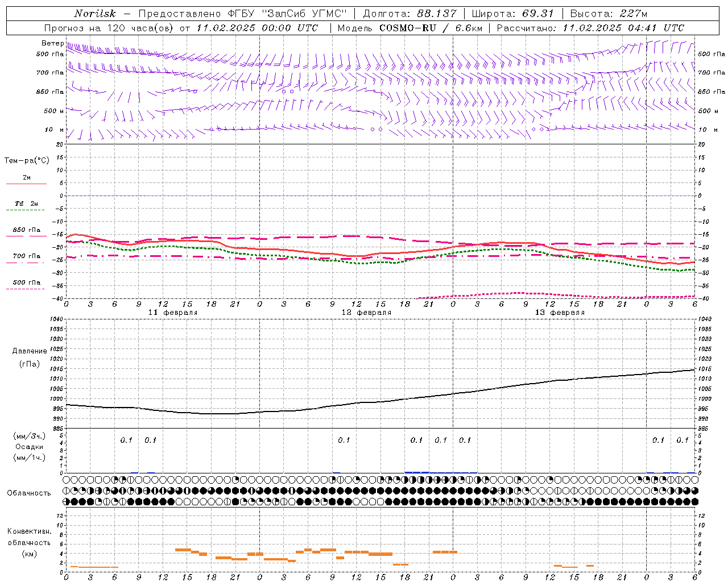Click the 'Давление' pressure panel label
The height and width of the screenshot is (582, 728).
[x=30, y=351]
